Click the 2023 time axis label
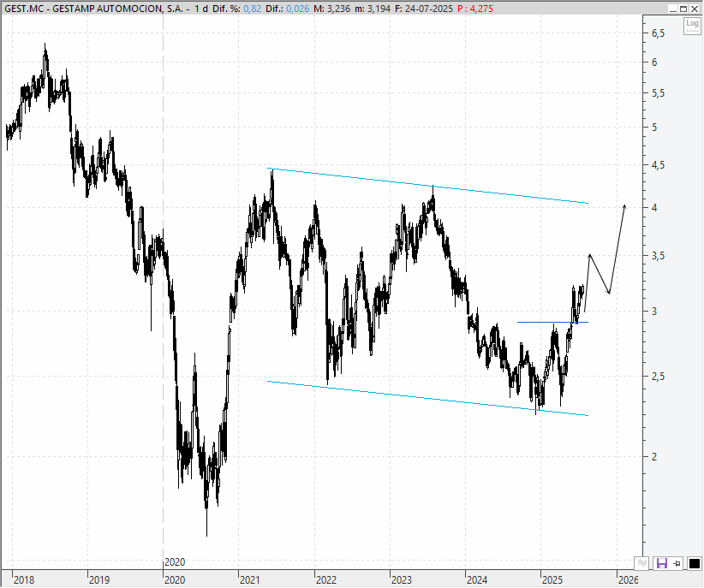The height and width of the screenshot is (588, 704). 402,580
